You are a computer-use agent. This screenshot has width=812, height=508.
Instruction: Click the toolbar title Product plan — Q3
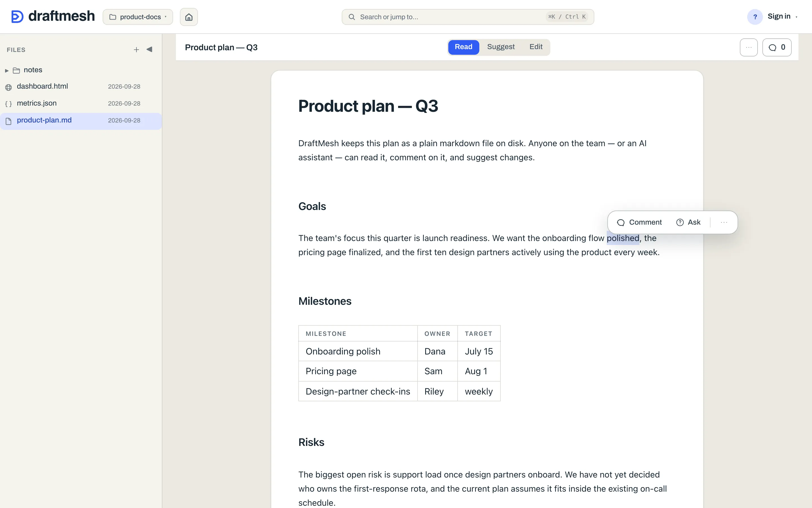(221, 47)
